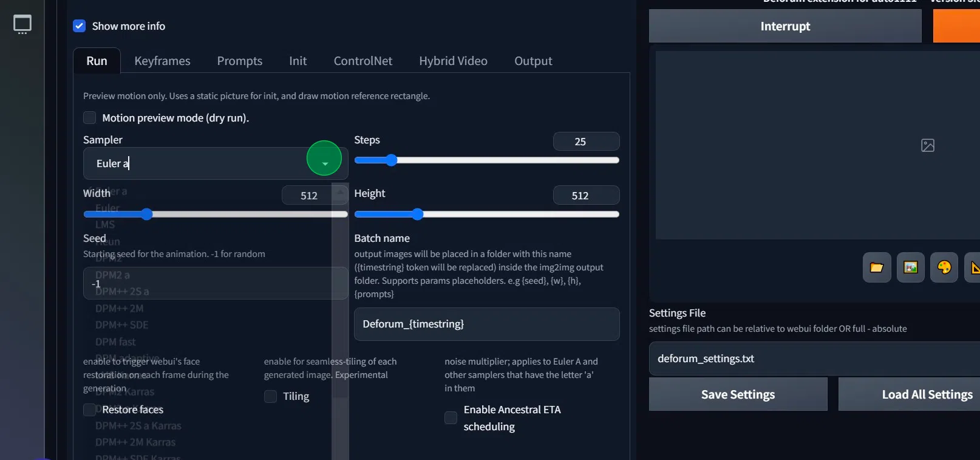Open the ControlNet tab
Image resolution: width=980 pixels, height=460 pixels.
click(363, 61)
